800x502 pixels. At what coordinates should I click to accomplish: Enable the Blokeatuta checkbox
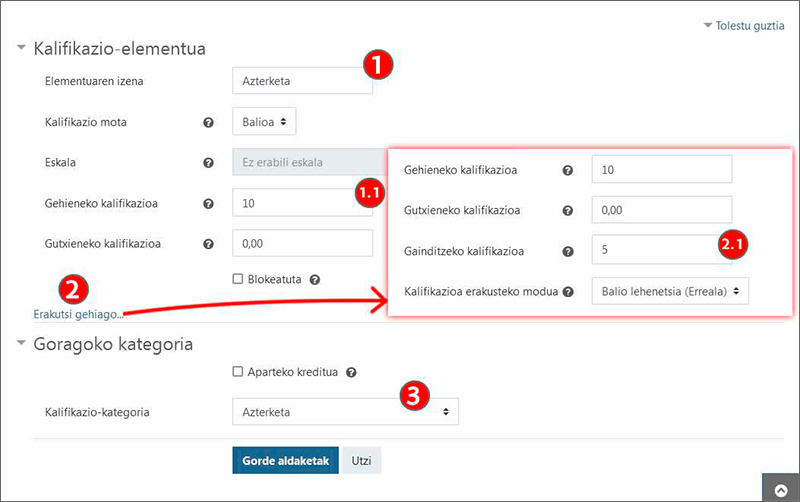[x=238, y=279]
